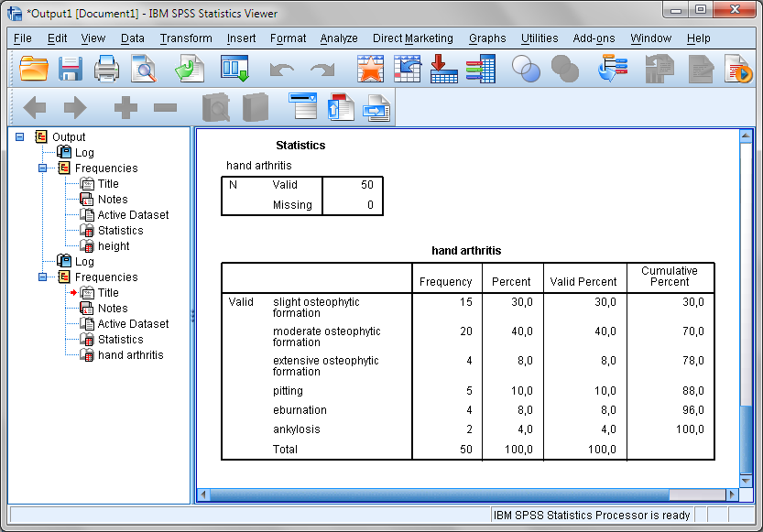Image resolution: width=763 pixels, height=532 pixels.
Task: Collapse the Output root node
Action: [x=19, y=137]
